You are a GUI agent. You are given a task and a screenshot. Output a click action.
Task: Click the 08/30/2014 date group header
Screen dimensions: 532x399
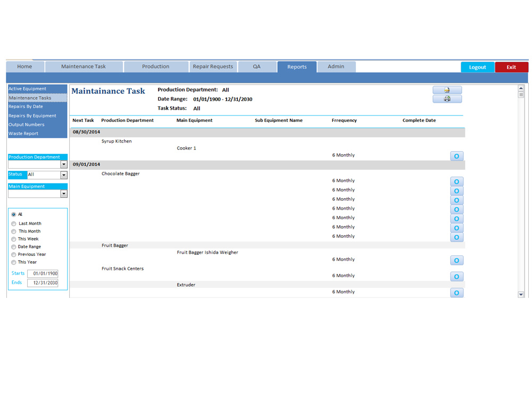coord(268,132)
